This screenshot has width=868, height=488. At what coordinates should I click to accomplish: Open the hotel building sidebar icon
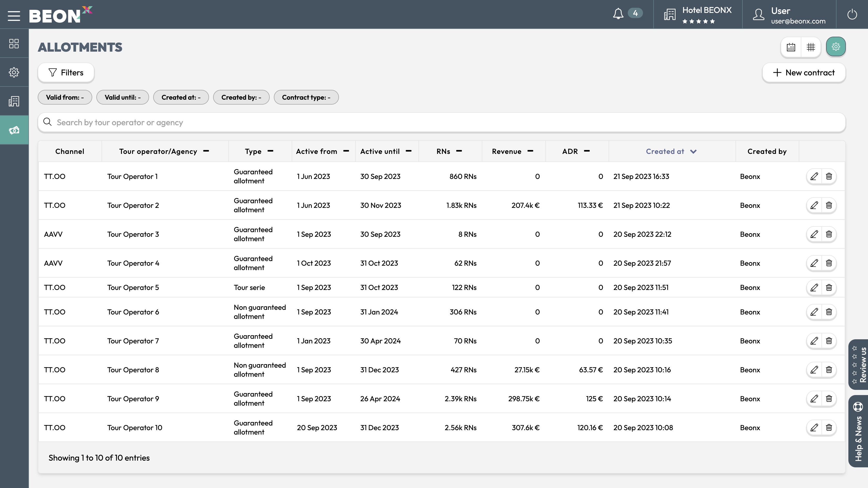[14, 101]
